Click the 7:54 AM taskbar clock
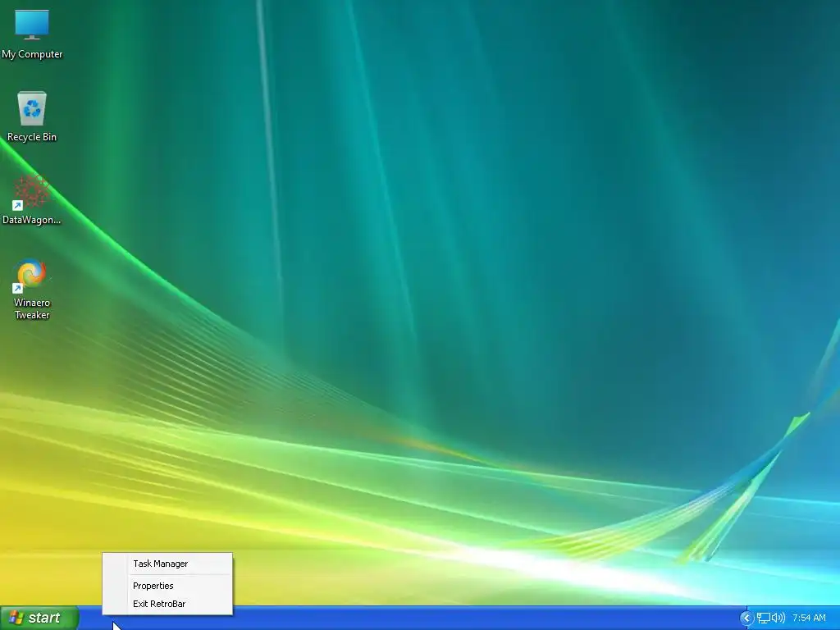840x630 pixels. (809, 619)
